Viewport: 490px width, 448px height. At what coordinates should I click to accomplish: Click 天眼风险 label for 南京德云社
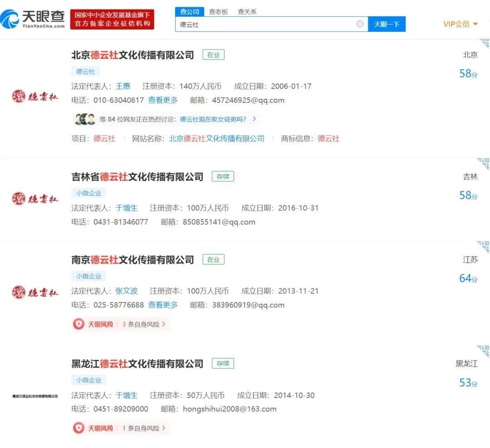coord(100,324)
